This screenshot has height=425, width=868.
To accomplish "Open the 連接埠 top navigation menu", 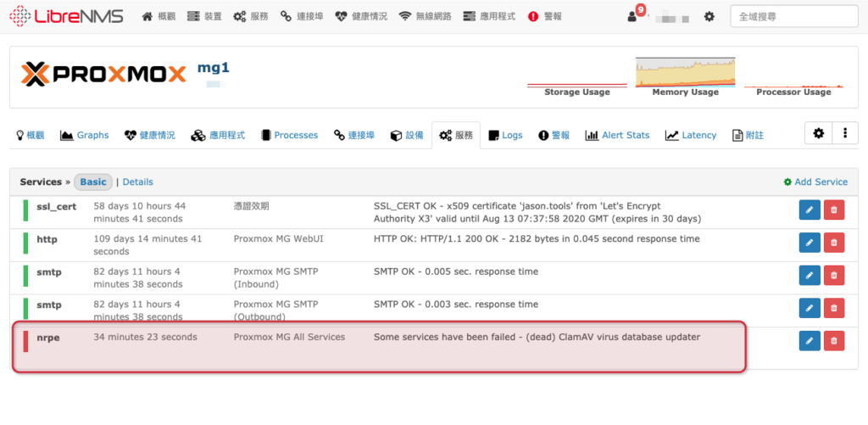I will pyautogui.click(x=302, y=17).
